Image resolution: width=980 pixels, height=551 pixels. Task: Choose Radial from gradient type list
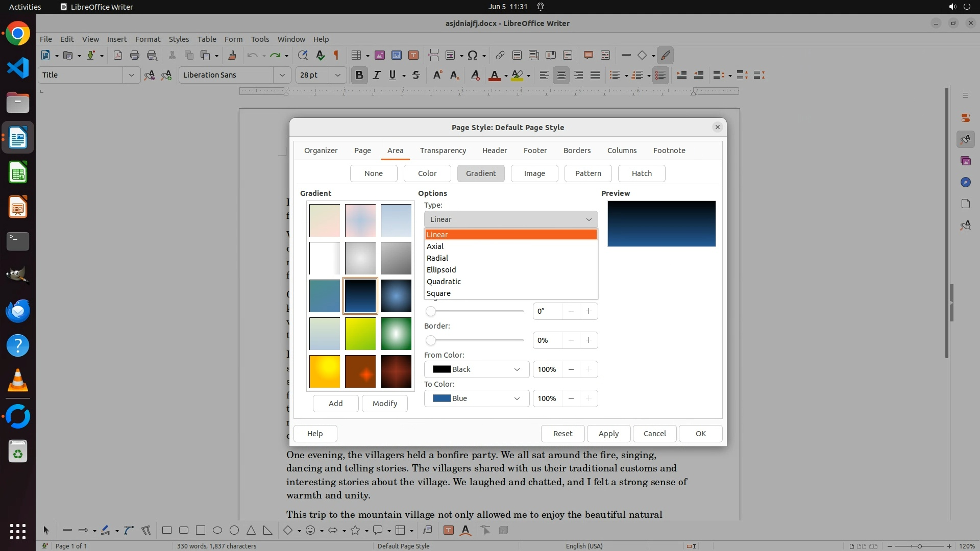(x=437, y=258)
